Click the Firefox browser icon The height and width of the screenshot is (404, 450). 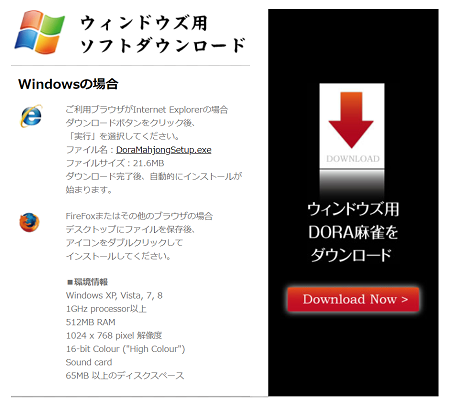click(29, 222)
